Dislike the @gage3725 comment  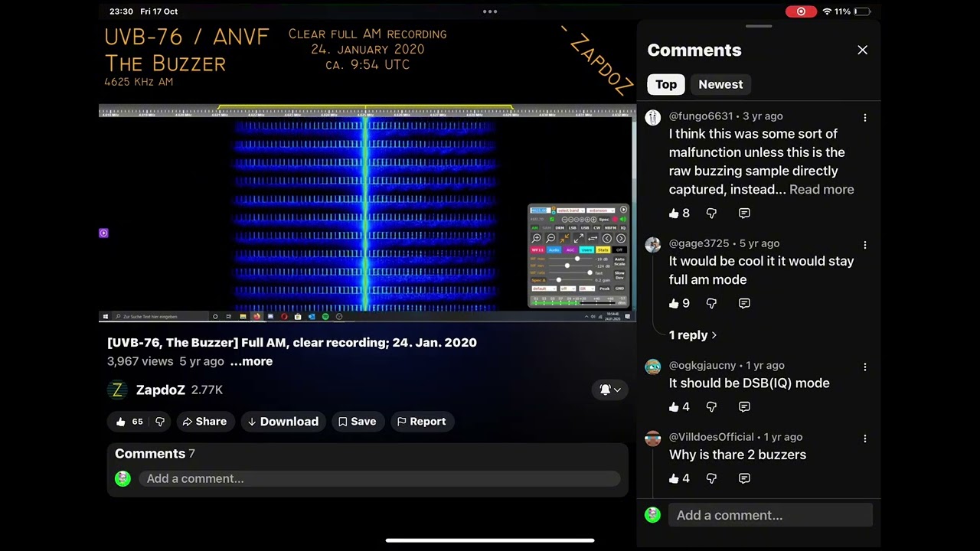711,304
